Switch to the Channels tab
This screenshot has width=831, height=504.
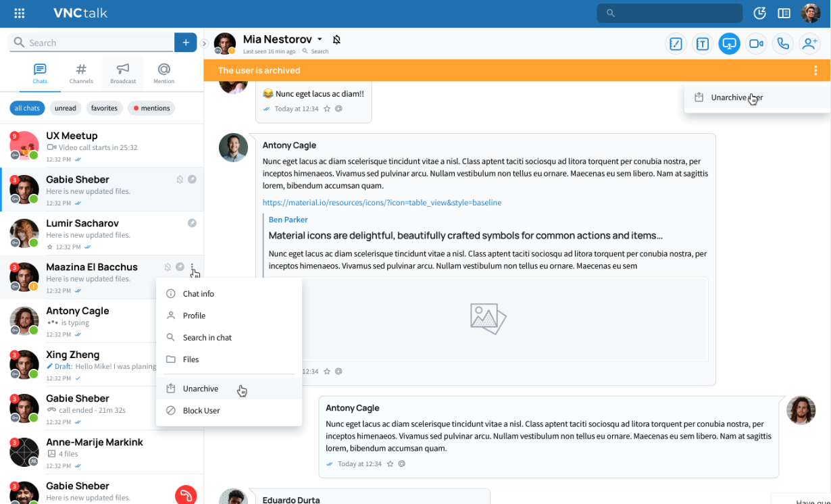(81, 73)
